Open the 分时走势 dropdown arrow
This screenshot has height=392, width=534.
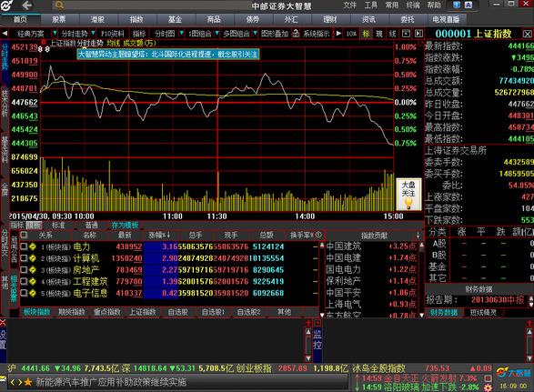pos(93,34)
